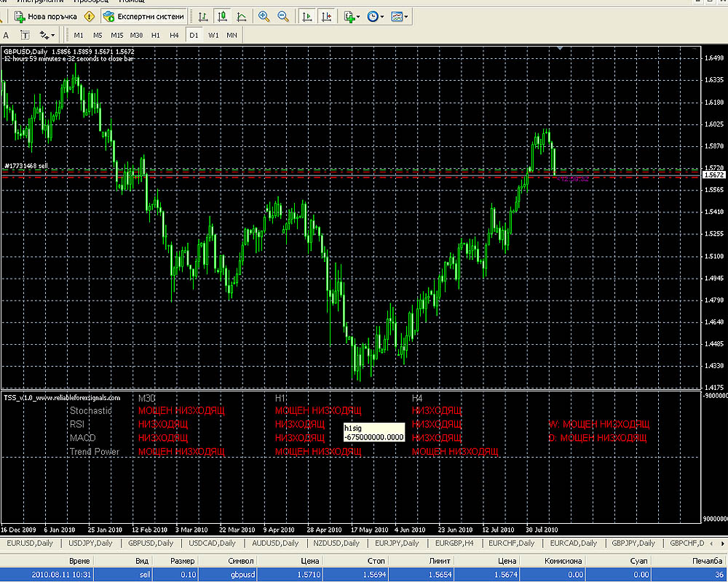The height and width of the screenshot is (582, 728).
Task: Select the H4 timeframe button
Action: click(174, 35)
